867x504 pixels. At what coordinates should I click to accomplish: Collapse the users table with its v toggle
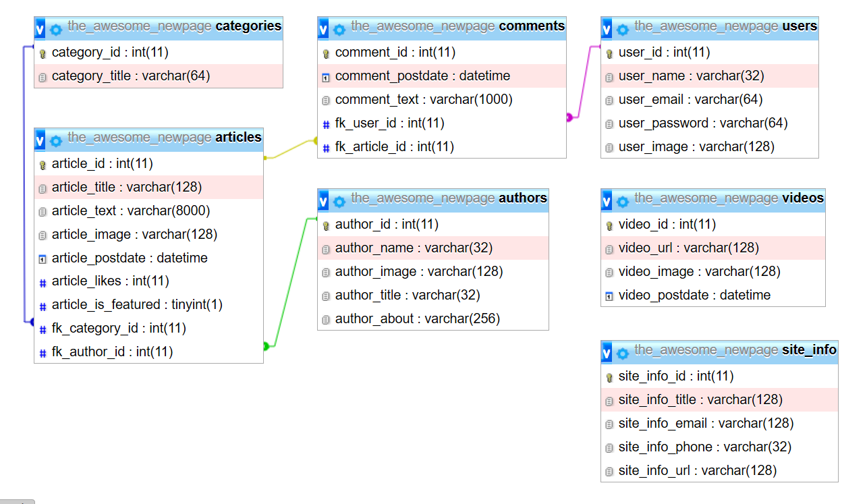click(x=607, y=29)
